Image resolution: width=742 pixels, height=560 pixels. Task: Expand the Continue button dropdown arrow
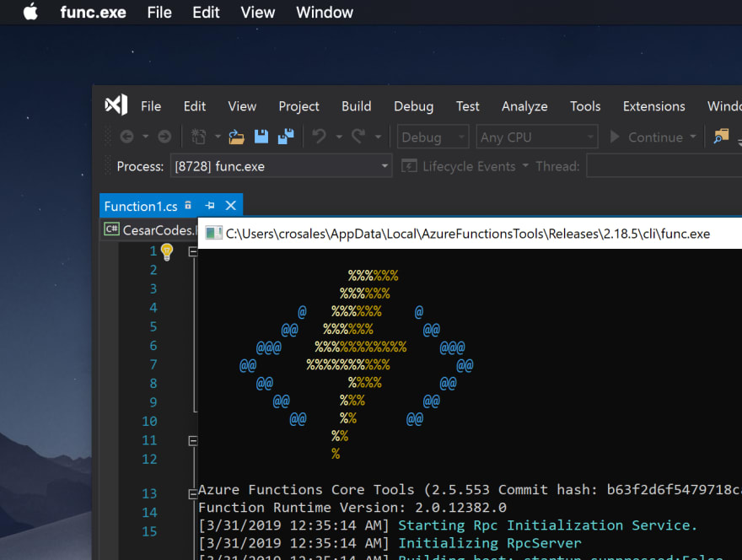(693, 137)
